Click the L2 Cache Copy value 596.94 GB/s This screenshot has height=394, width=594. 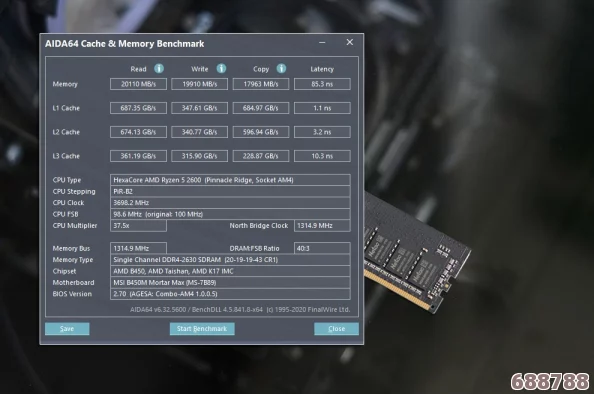261,132
